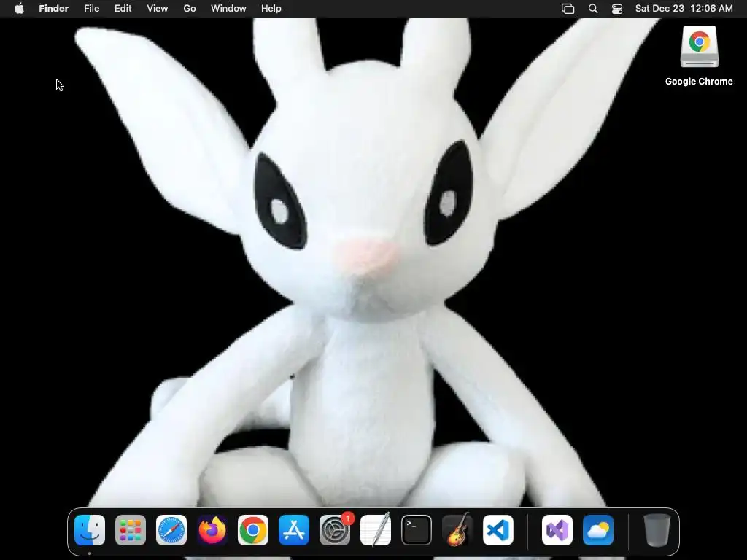Launch GarageBand from the Dock
Image resolution: width=747 pixels, height=560 pixels.
457,530
